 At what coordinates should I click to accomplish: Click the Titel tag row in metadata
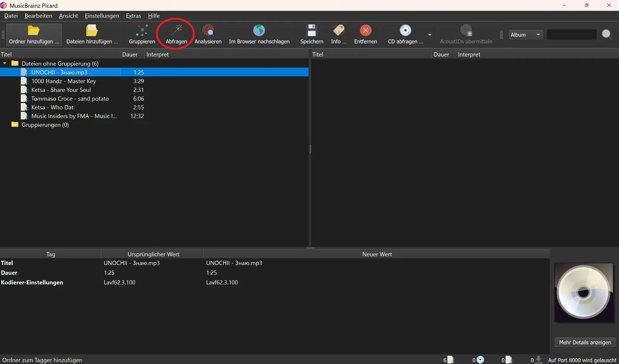[x=275, y=263]
